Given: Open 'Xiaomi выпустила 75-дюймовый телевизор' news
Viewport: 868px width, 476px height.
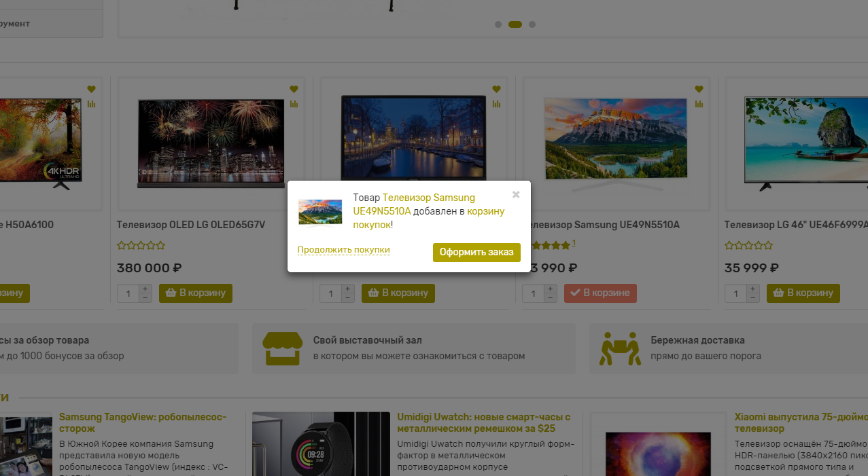Looking at the screenshot, I should 801,422.
